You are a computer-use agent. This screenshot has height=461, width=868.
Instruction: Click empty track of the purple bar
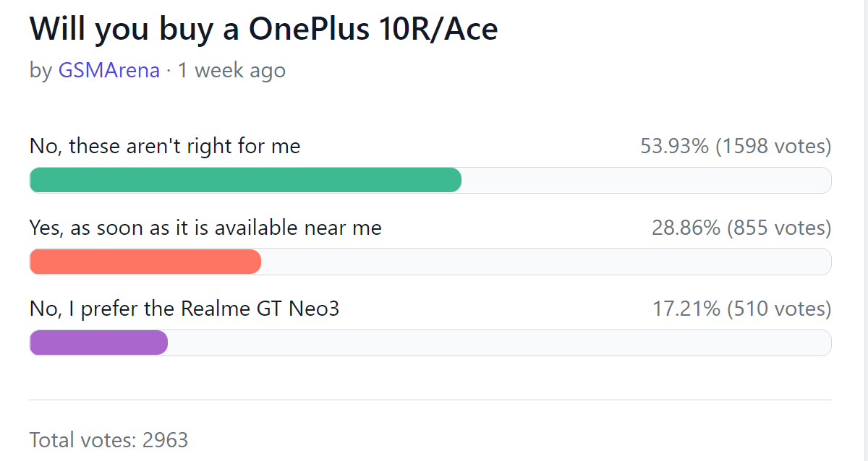point(500,342)
